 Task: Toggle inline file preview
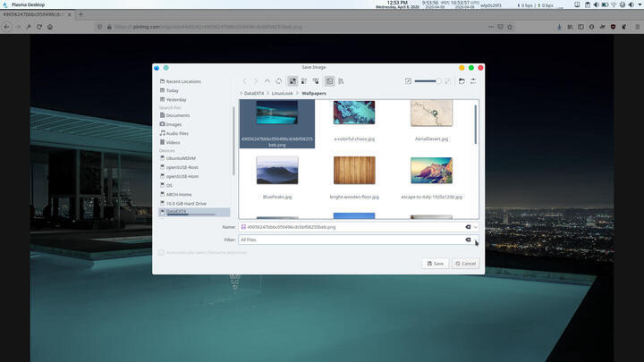pyautogui.click(x=330, y=81)
